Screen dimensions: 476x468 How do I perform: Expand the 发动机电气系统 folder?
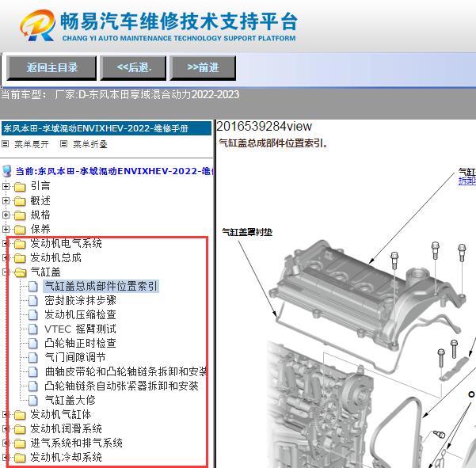[5, 243]
